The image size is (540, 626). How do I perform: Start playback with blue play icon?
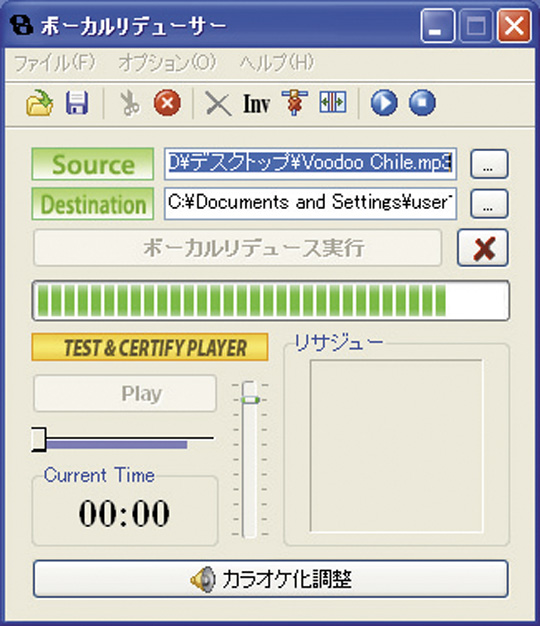384,103
